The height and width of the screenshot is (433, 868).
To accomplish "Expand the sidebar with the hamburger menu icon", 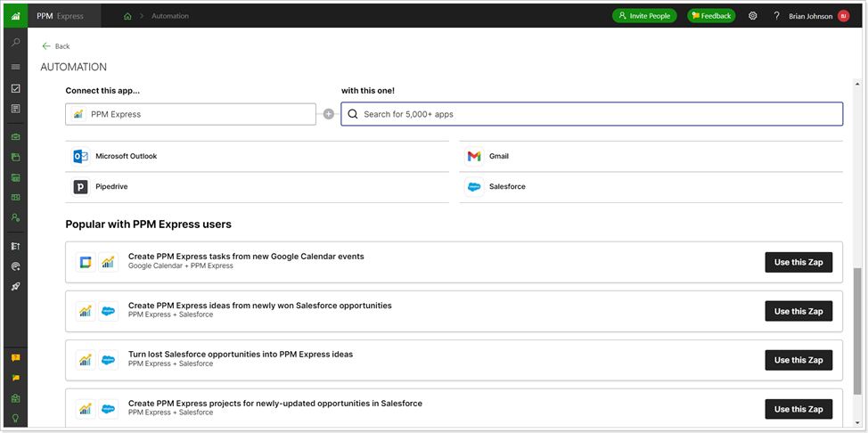I will click(15, 67).
